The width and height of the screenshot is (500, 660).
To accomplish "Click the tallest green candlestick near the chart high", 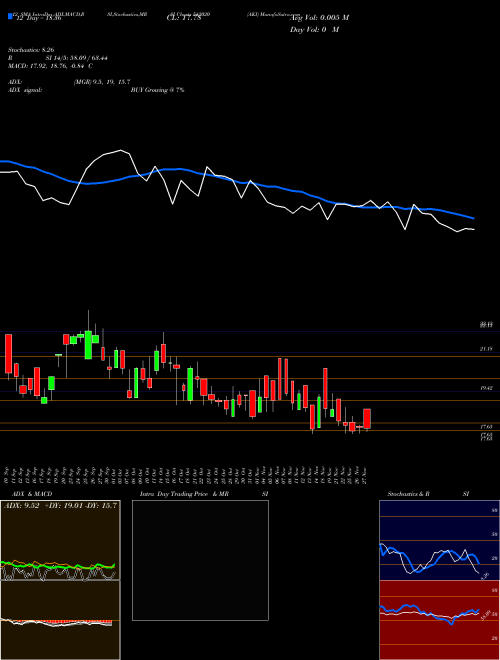I will (88, 345).
